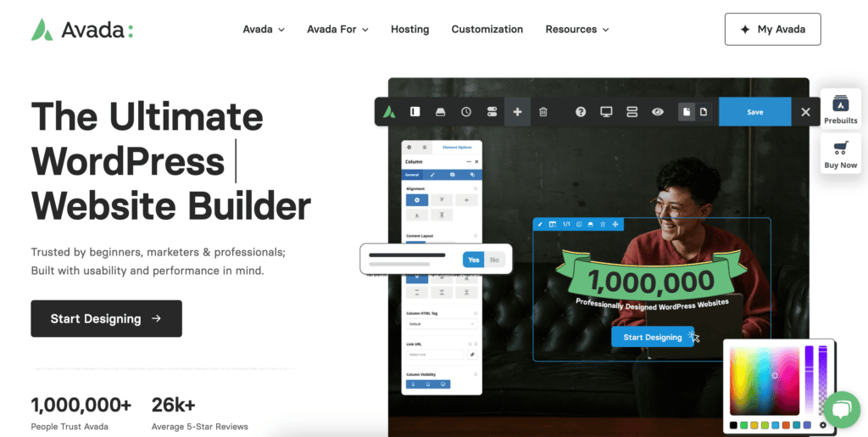The image size is (868, 437).
Task: Click the column layout icon on blue toolbar
Action: [x=553, y=224]
